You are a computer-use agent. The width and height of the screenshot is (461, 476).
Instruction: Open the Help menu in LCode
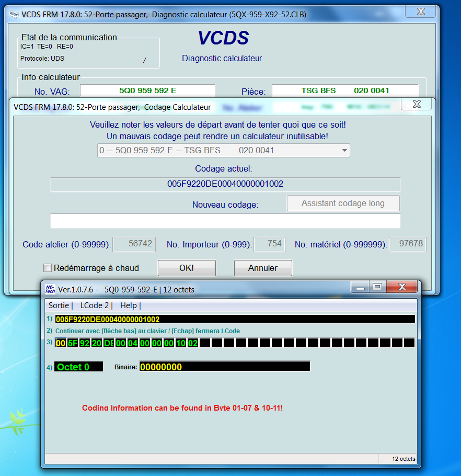pos(128,305)
